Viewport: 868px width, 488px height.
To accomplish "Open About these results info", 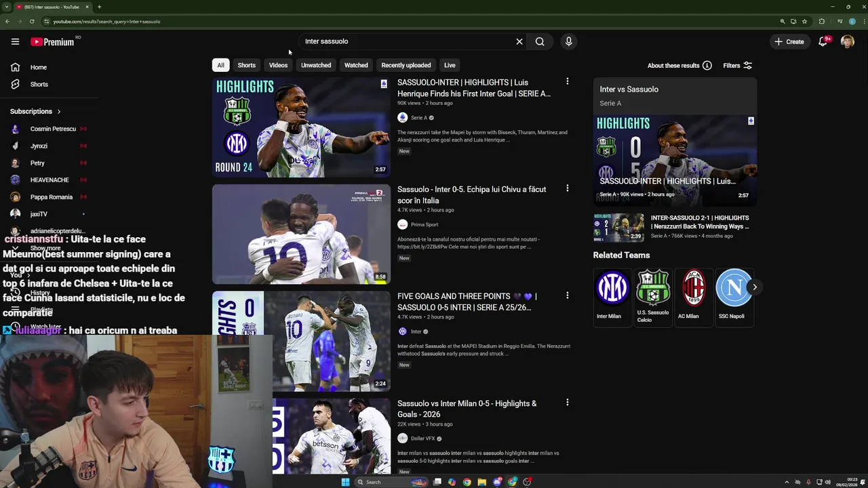I will coord(679,66).
